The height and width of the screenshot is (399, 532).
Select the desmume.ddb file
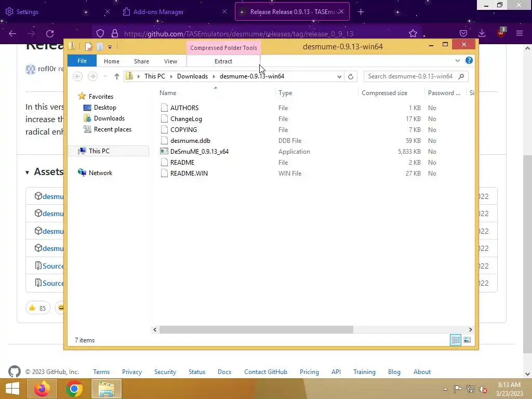pos(190,140)
